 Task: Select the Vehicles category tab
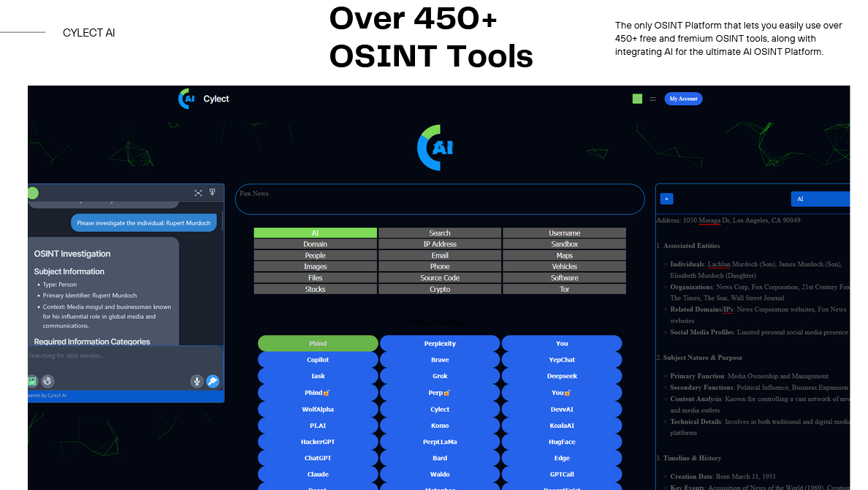tap(564, 267)
